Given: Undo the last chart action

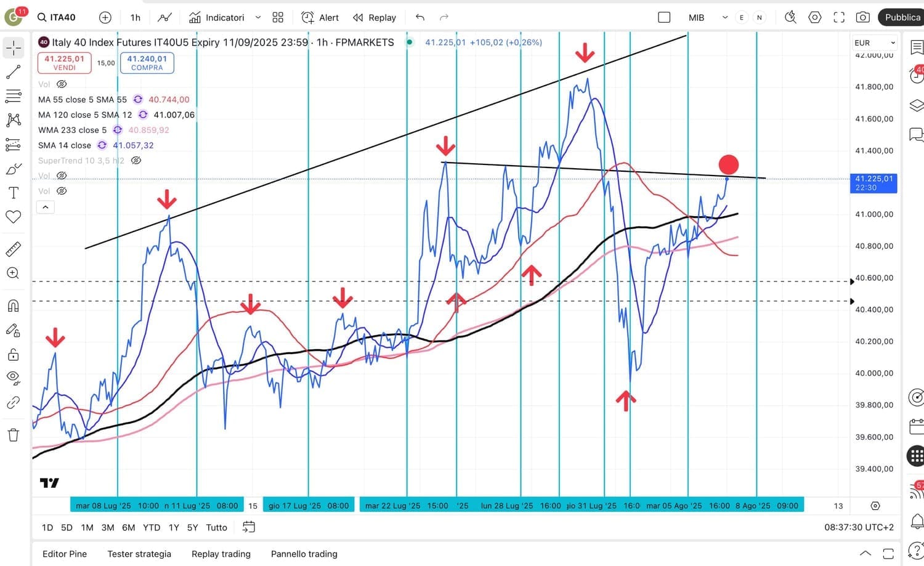Looking at the screenshot, I should [420, 17].
